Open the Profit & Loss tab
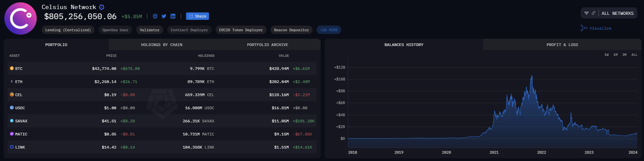The image size is (644, 161). [x=562, y=45]
